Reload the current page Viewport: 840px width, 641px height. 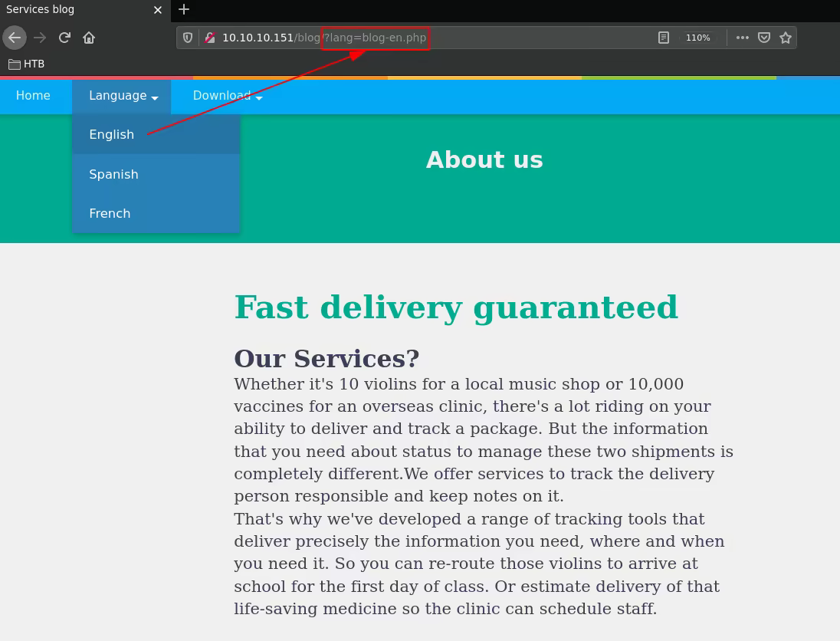(64, 38)
